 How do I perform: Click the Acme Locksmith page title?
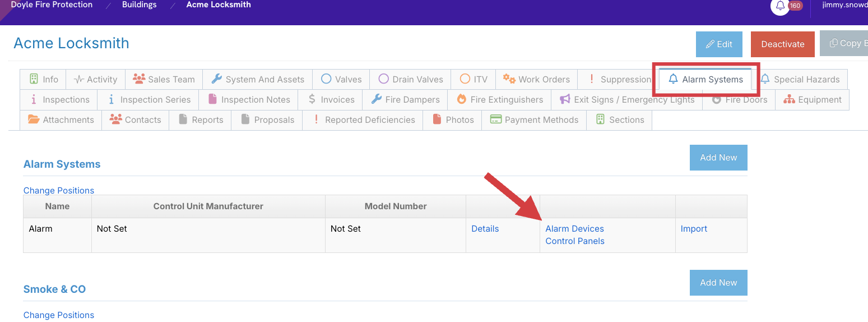71,43
